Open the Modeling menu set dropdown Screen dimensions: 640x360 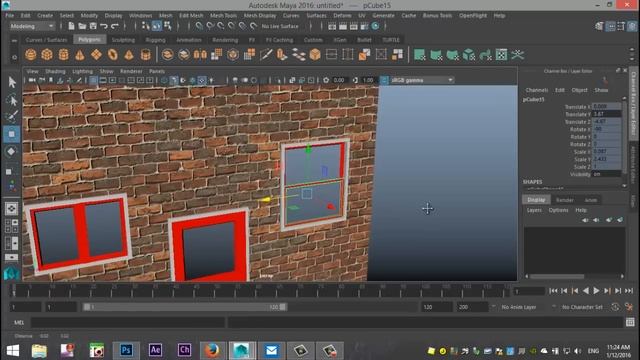click(32, 26)
